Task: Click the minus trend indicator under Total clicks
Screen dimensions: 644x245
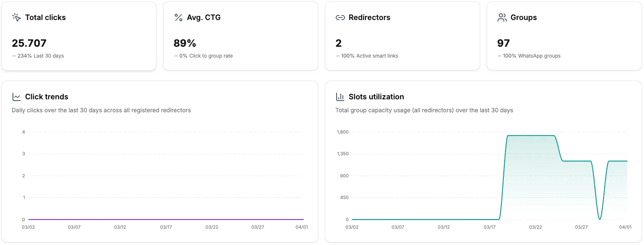Action: click(x=14, y=56)
